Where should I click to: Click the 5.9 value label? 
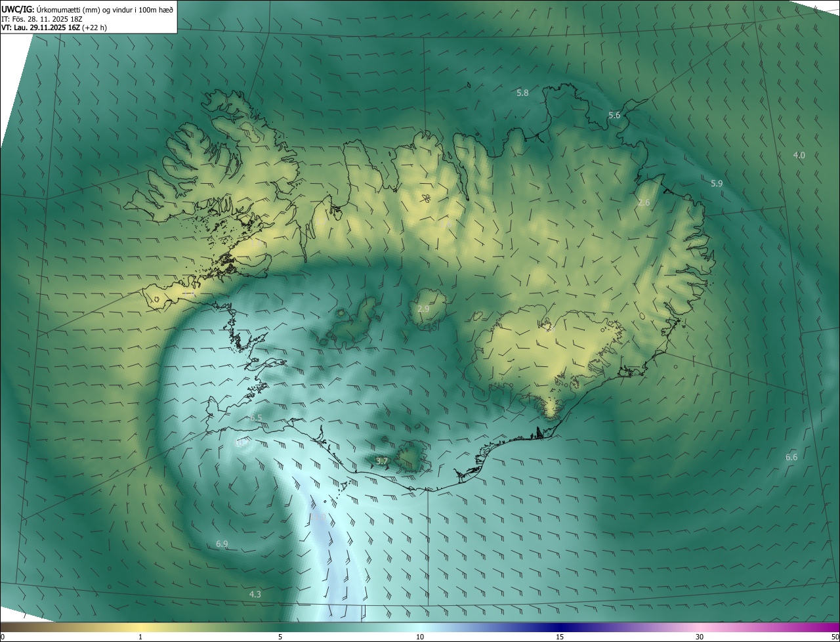click(717, 184)
